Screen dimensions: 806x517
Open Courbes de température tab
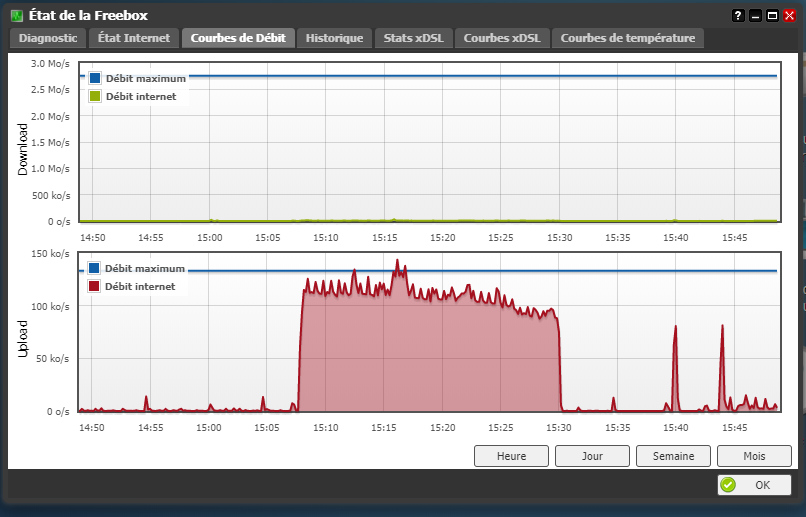pos(628,38)
